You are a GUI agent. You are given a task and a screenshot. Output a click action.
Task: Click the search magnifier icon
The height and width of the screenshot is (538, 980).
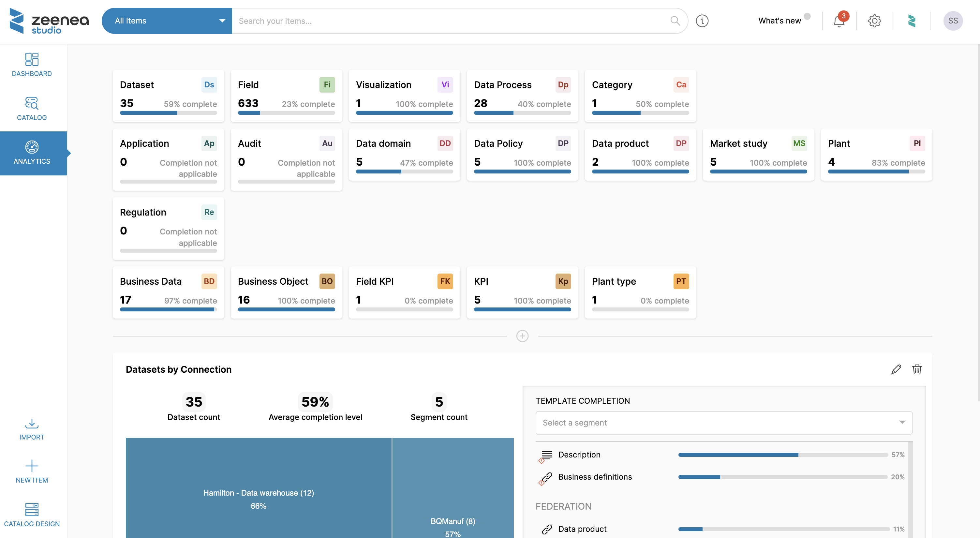675,21
